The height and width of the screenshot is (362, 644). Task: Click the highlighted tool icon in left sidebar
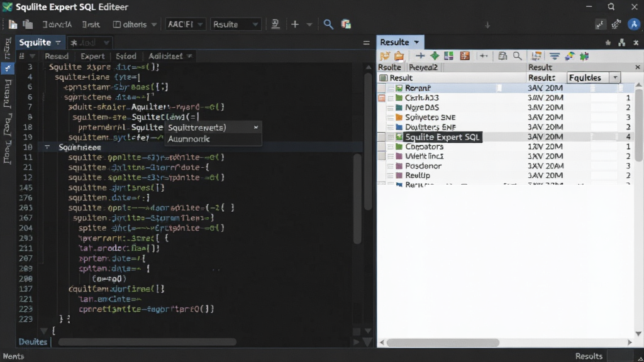coord(8,68)
